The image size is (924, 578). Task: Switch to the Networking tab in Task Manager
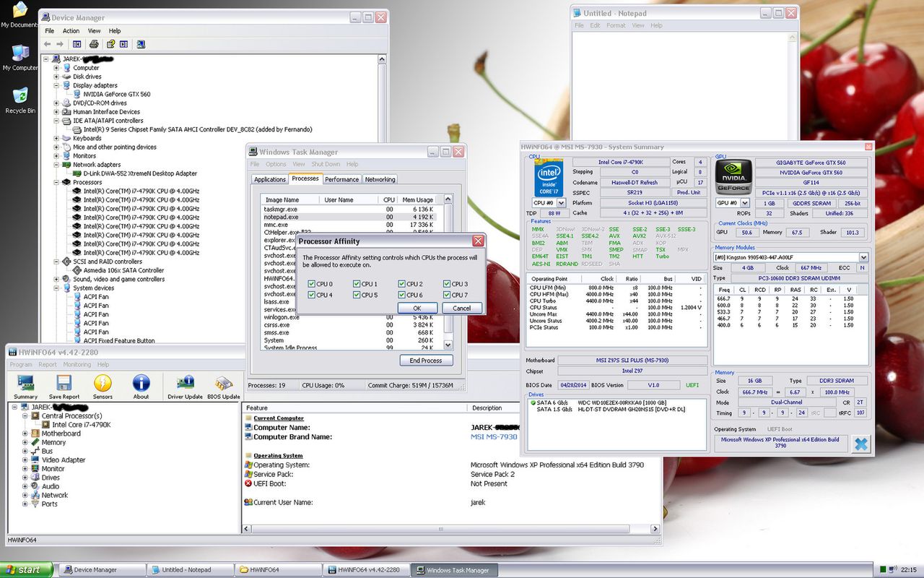[380, 179]
